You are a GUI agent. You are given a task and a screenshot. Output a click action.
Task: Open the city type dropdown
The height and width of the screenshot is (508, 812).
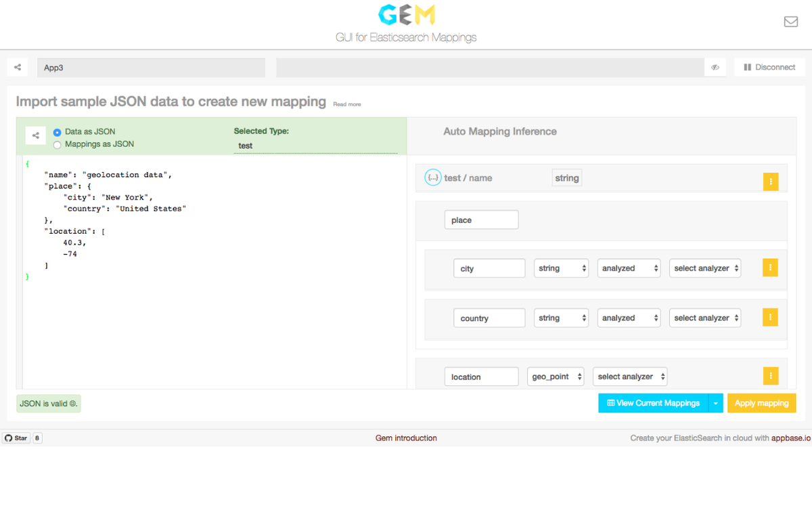[x=562, y=268]
